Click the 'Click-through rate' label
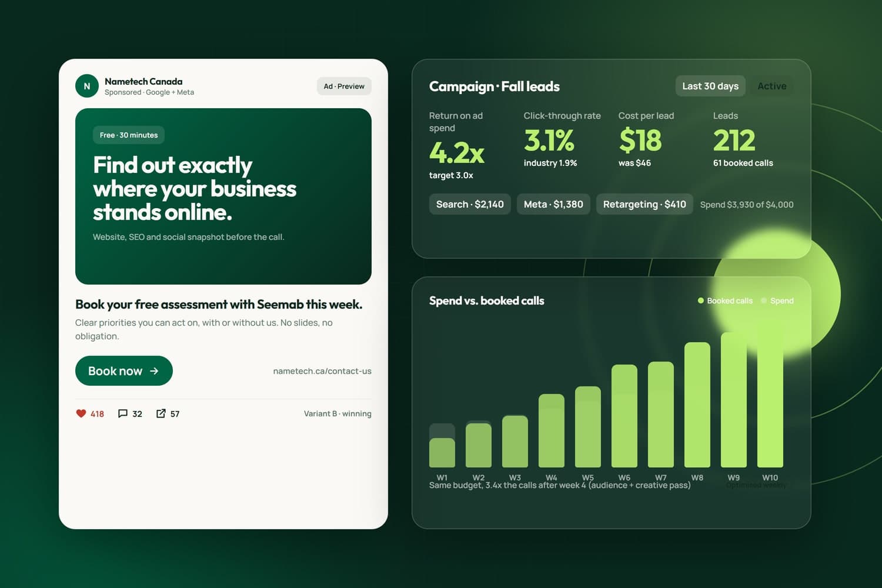The height and width of the screenshot is (588, 882). 562,116
